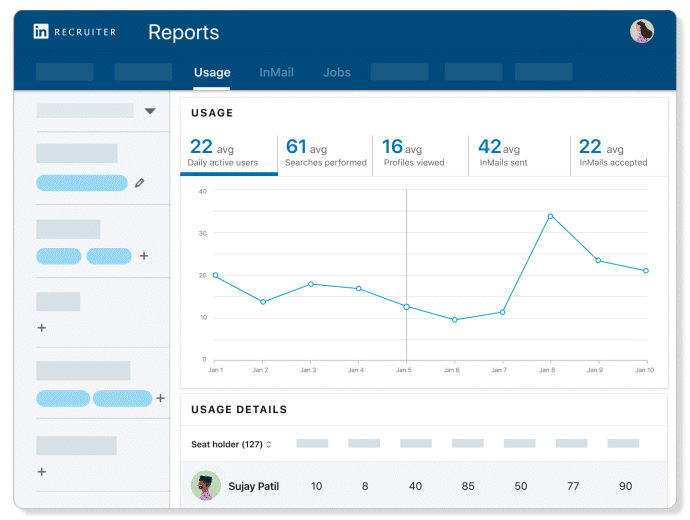Click the Jan 8 peak data point
This screenshot has width=690, height=520.
550,216
